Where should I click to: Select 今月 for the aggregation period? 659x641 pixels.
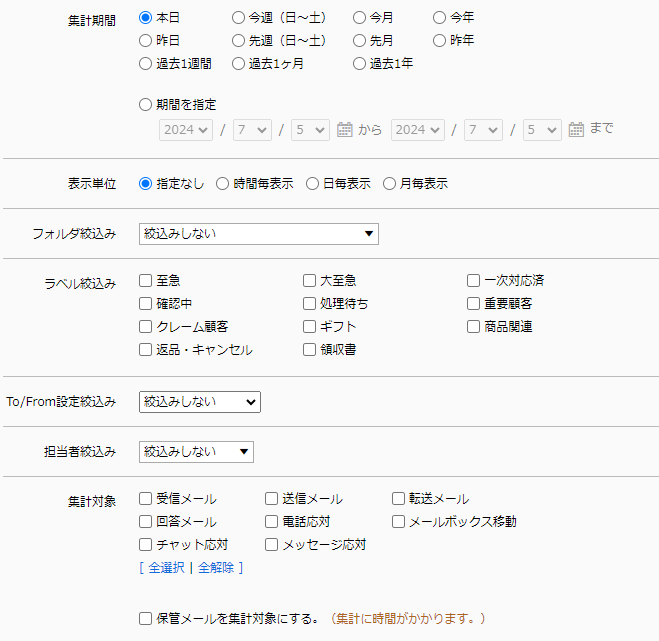tap(359, 17)
